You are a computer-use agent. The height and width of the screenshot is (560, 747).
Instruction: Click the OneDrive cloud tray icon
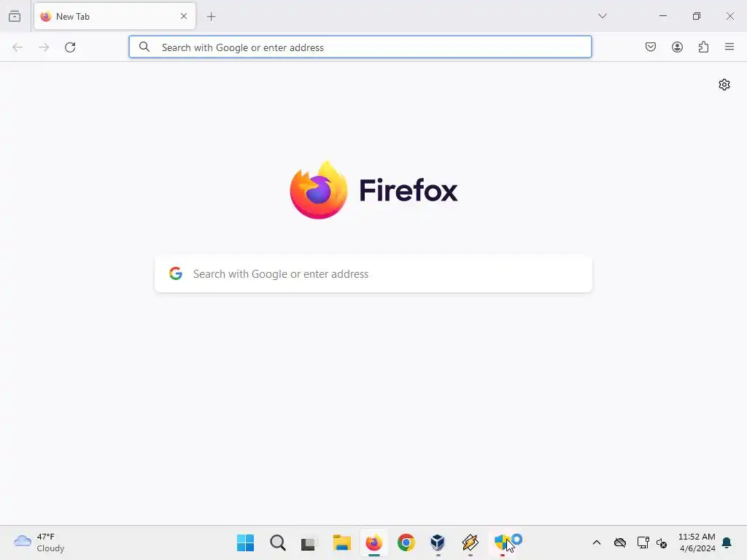pos(620,542)
